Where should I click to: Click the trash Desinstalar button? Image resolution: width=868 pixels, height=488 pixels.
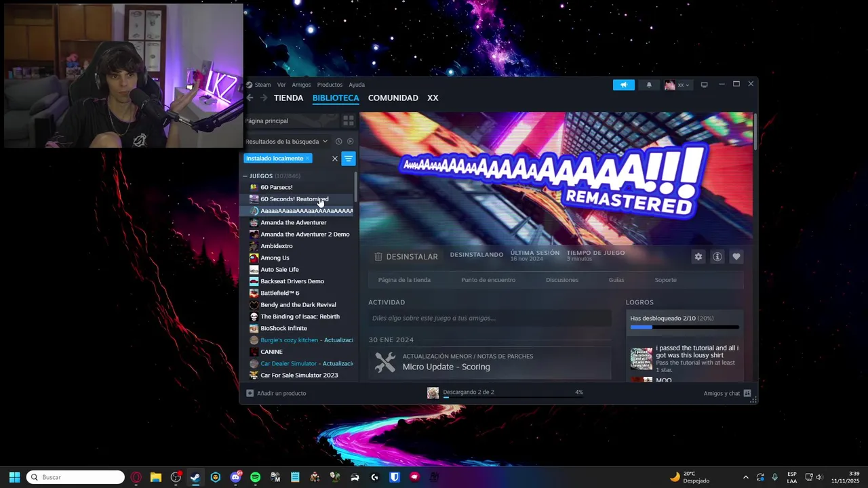[406, 257]
